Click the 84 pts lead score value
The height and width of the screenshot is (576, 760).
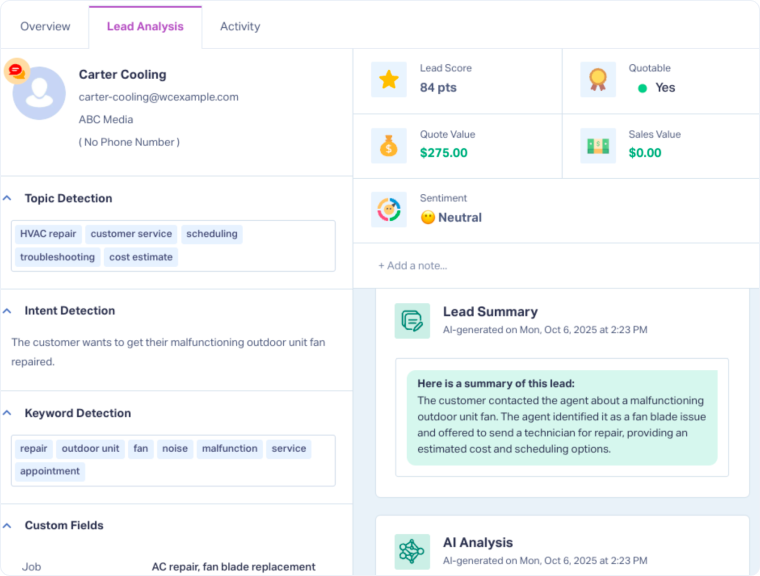pyautogui.click(x=438, y=88)
